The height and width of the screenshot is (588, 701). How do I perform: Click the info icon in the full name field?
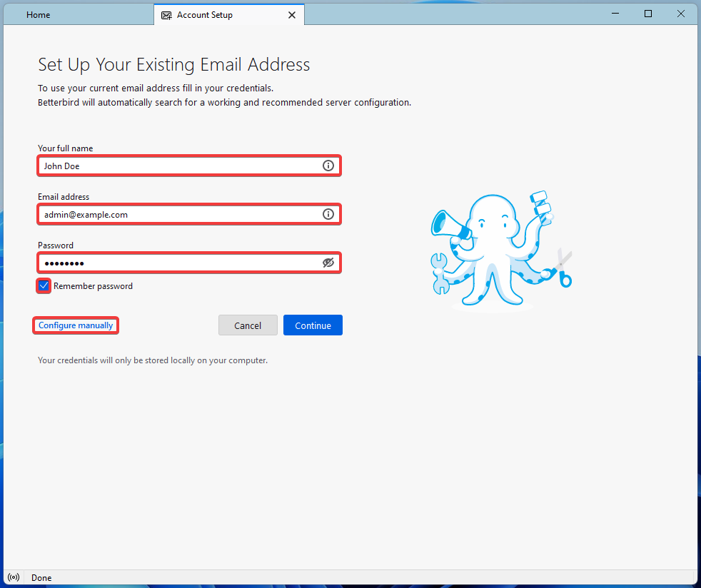point(328,166)
